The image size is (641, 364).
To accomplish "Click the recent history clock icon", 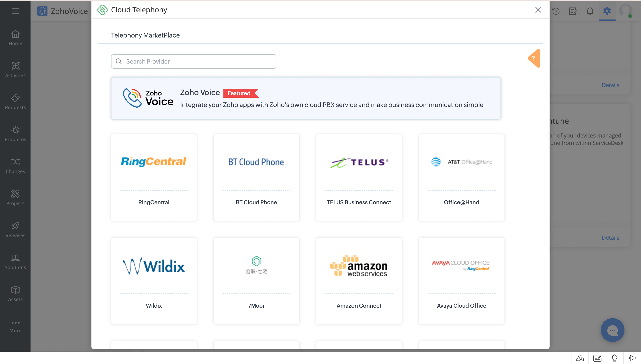I will pyautogui.click(x=556, y=11).
